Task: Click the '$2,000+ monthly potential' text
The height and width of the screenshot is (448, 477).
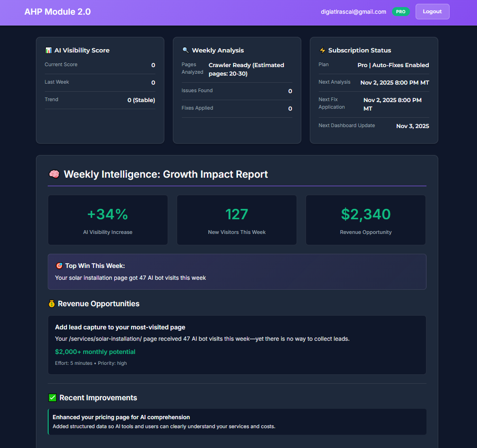Action: pos(95,352)
